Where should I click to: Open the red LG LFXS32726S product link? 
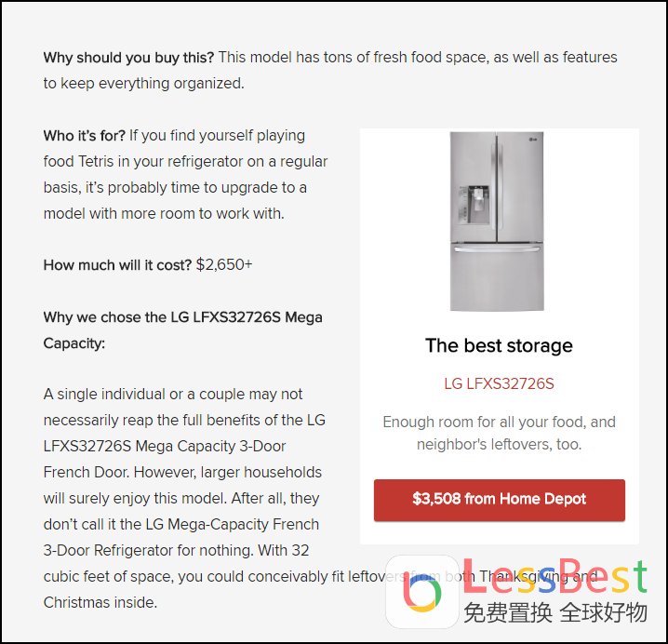(x=499, y=383)
